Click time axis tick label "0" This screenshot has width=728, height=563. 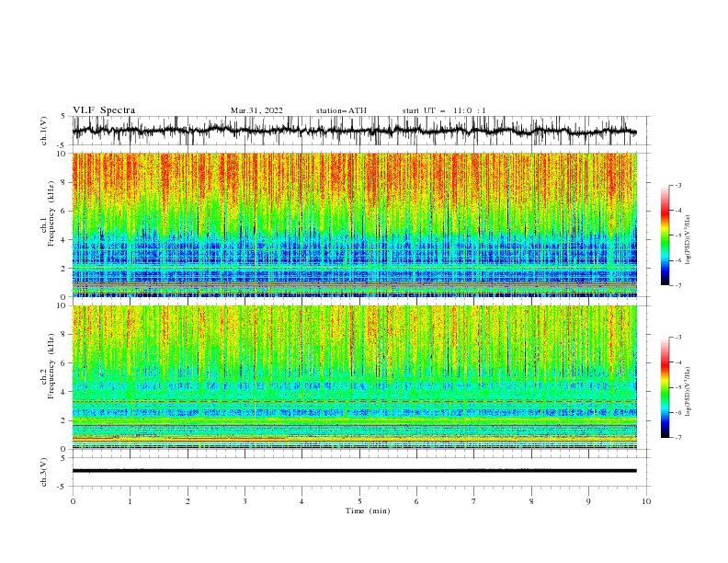pyautogui.click(x=73, y=501)
